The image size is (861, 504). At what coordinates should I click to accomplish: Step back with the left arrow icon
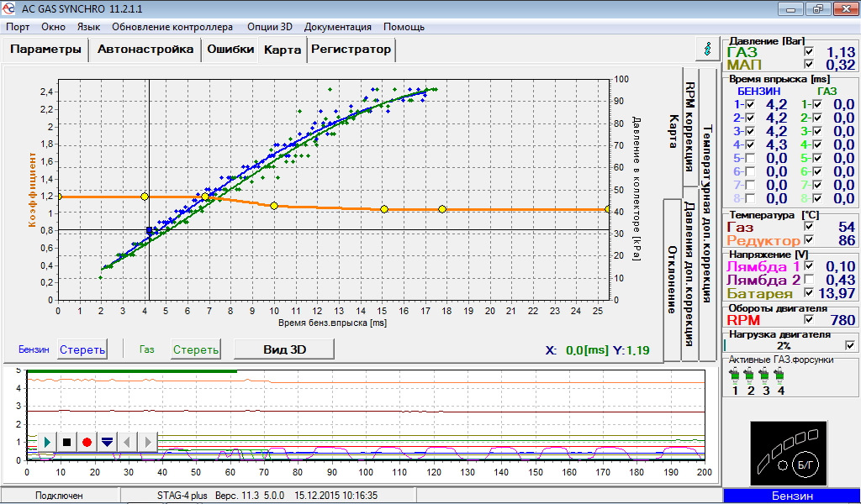tap(127, 442)
